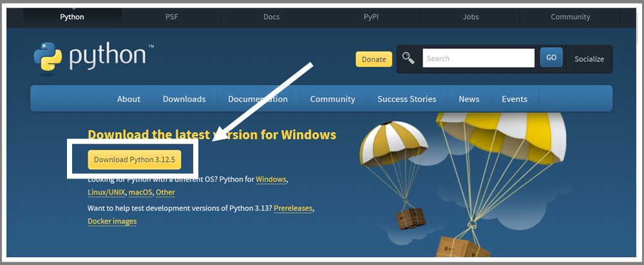This screenshot has height=265, width=644.
Task: Open the Success Stories menu item
Action: click(407, 99)
